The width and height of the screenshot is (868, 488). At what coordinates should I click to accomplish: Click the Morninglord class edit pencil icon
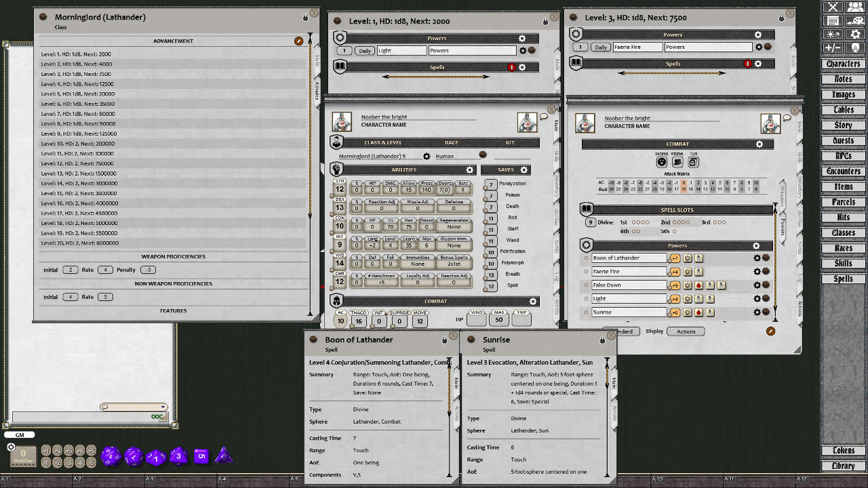click(299, 41)
